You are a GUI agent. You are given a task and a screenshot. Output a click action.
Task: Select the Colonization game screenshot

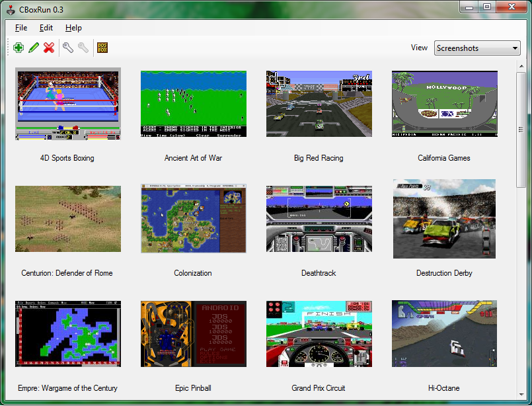(x=193, y=219)
